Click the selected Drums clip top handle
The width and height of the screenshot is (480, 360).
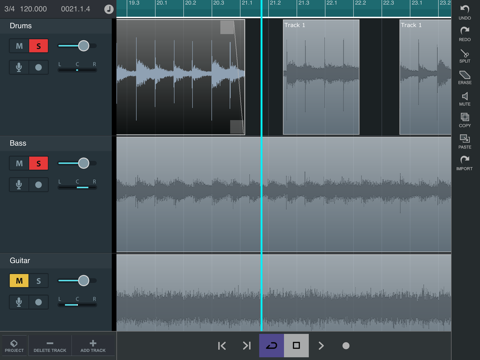tap(227, 27)
